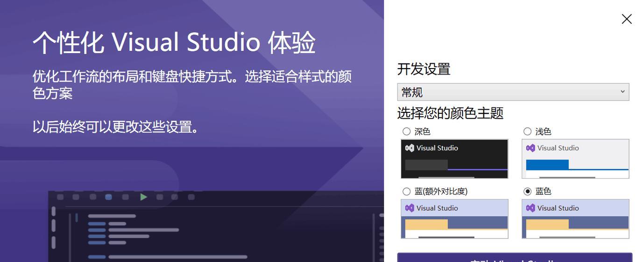Click the Visual Studio logo in light preview
The width and height of the screenshot is (644, 262).
pyautogui.click(x=531, y=148)
